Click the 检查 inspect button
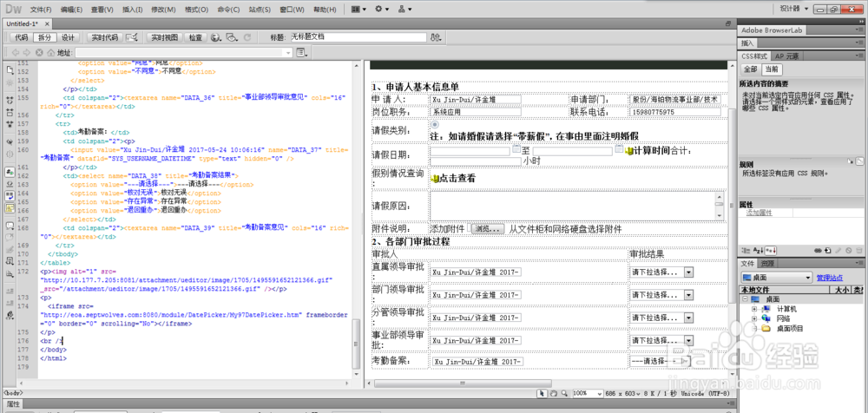The image size is (868, 413). pos(195,37)
